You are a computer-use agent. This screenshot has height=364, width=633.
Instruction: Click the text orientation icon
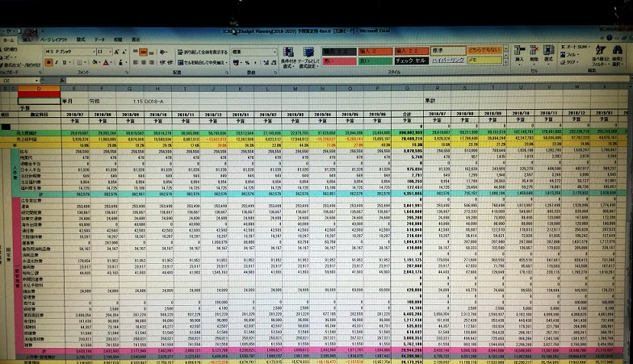163,52
